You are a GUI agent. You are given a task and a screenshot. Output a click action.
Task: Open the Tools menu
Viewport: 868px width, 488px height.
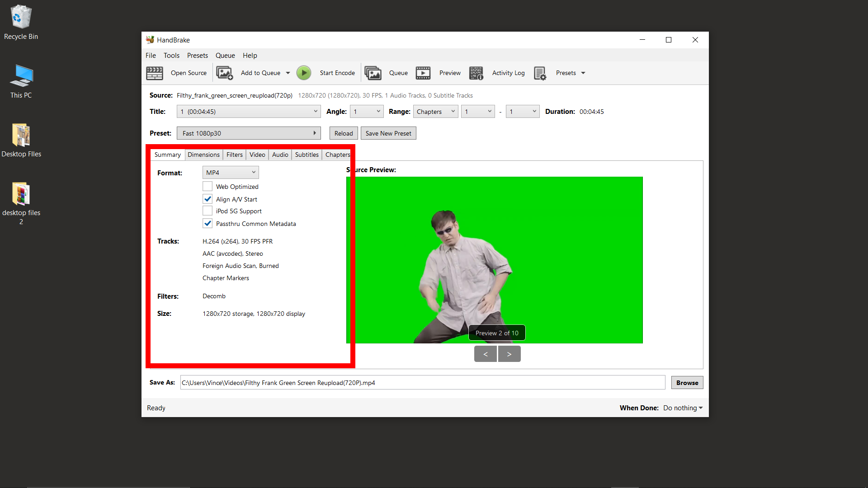pos(171,55)
